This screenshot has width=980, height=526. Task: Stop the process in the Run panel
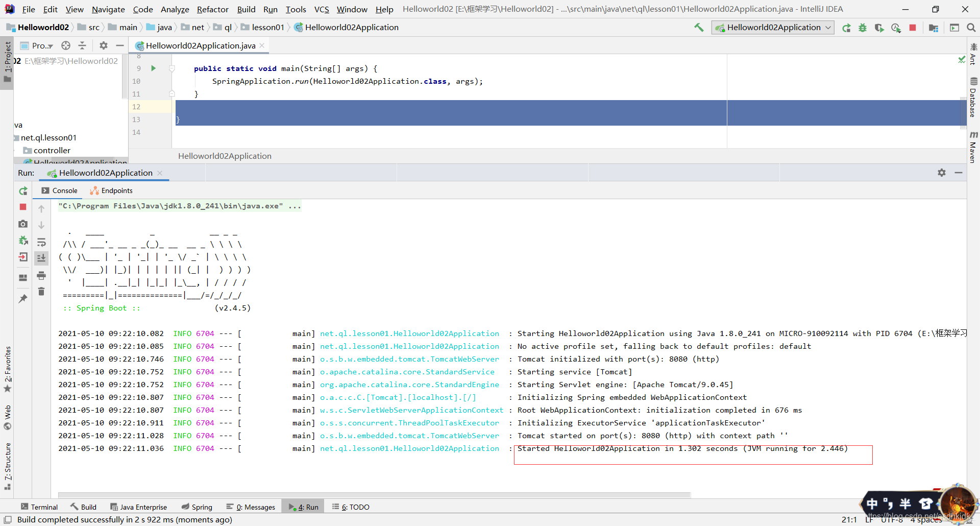click(23, 207)
